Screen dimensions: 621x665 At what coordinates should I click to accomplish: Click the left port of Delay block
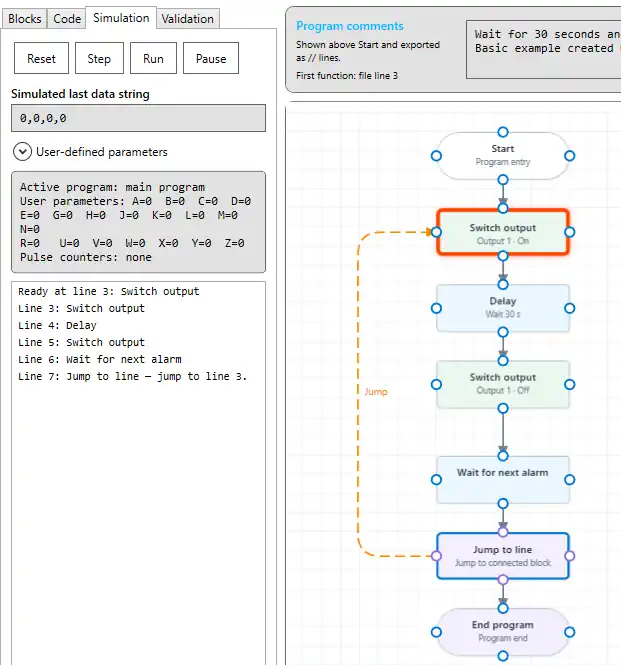click(436, 308)
